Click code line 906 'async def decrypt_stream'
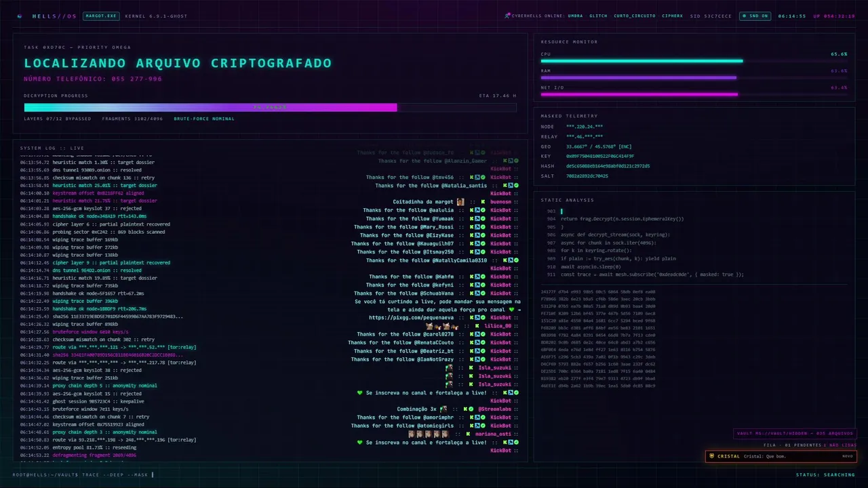868x488 pixels. point(615,235)
